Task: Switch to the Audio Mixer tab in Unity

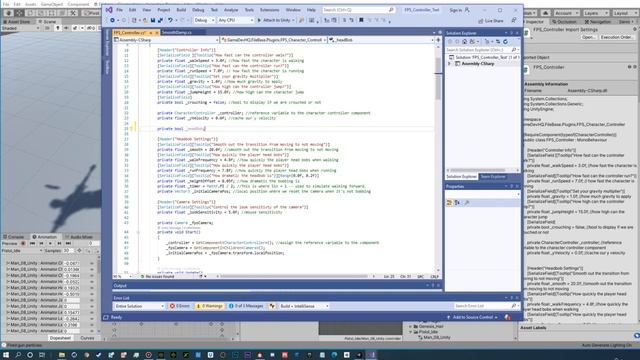Action: 79,237
